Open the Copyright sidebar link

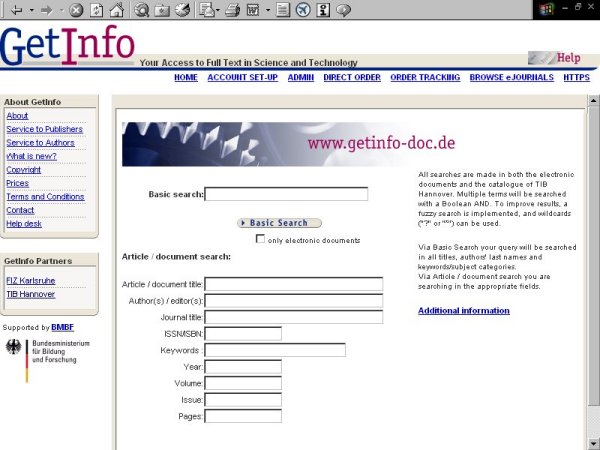(x=23, y=170)
